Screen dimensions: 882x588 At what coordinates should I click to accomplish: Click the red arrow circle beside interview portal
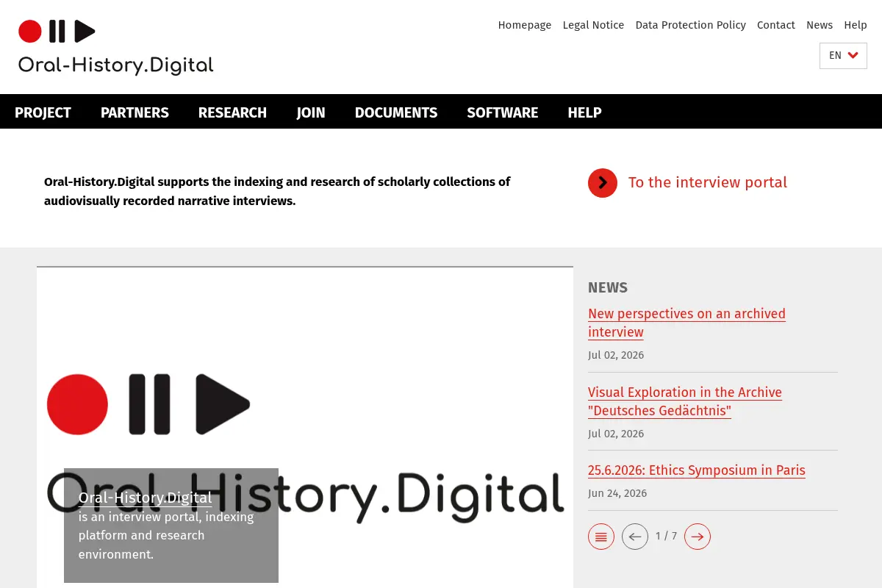603,183
